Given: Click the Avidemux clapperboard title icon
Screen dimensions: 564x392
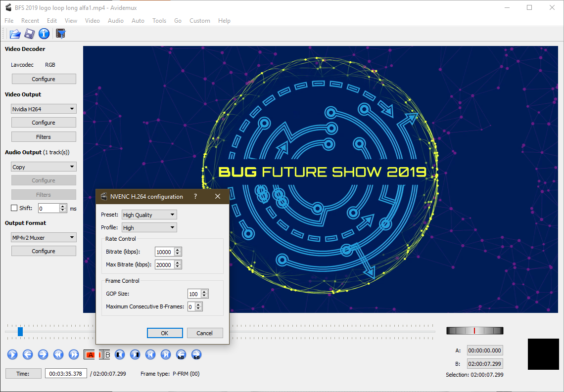Looking at the screenshot, I should pyautogui.click(x=8, y=7).
